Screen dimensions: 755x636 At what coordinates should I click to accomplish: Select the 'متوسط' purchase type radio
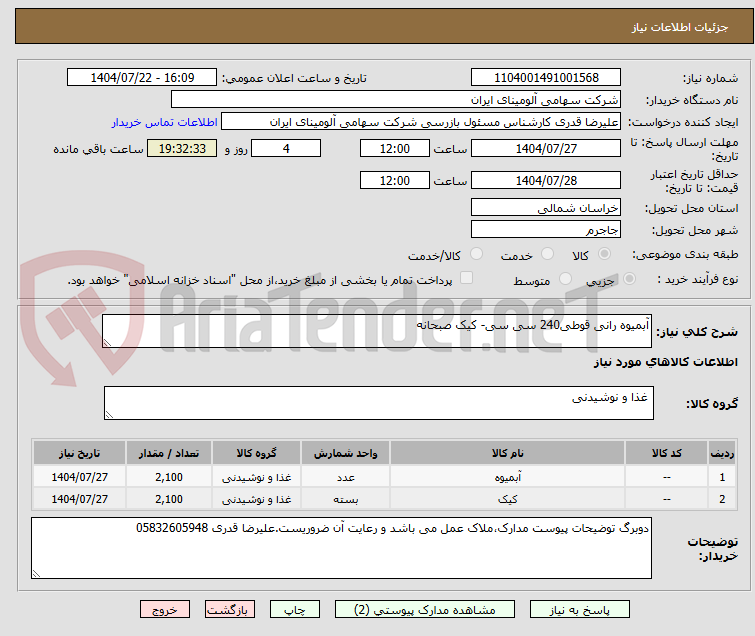point(565,279)
